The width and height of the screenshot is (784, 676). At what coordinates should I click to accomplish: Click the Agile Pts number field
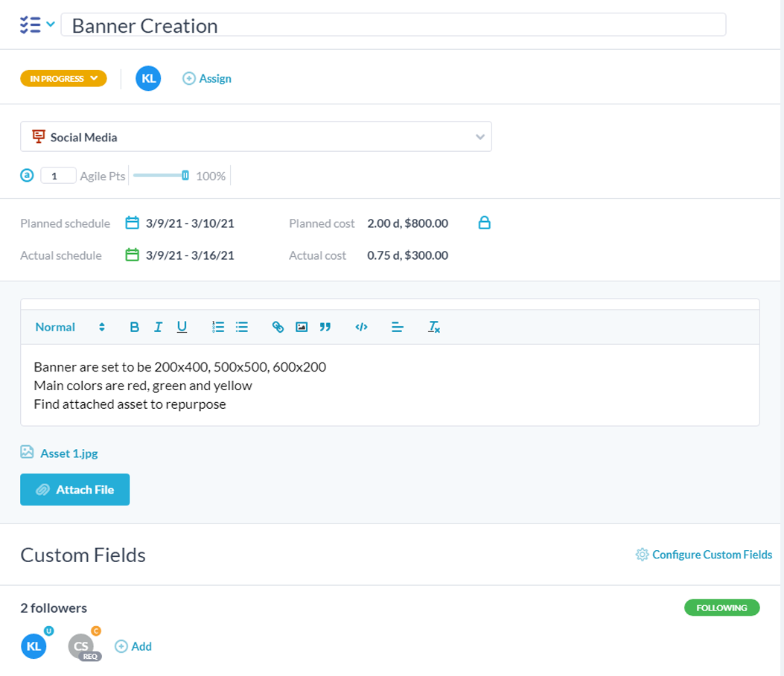click(58, 176)
